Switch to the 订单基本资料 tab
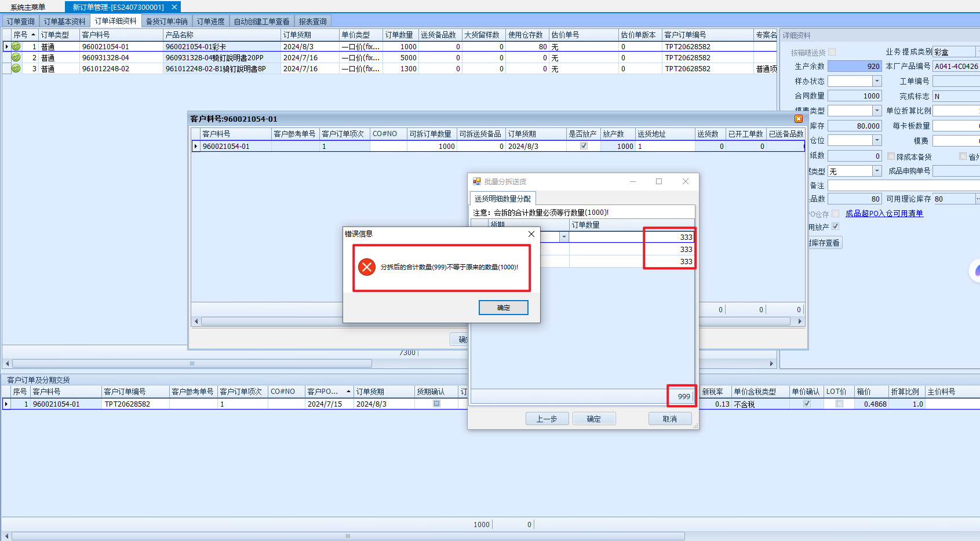Image resolution: width=980 pixels, height=541 pixels. 64,21
